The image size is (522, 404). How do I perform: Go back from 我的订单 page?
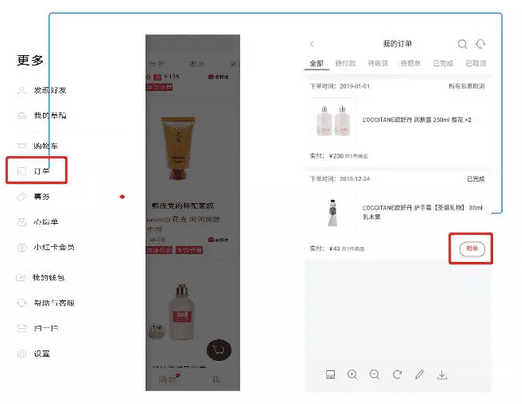click(312, 44)
